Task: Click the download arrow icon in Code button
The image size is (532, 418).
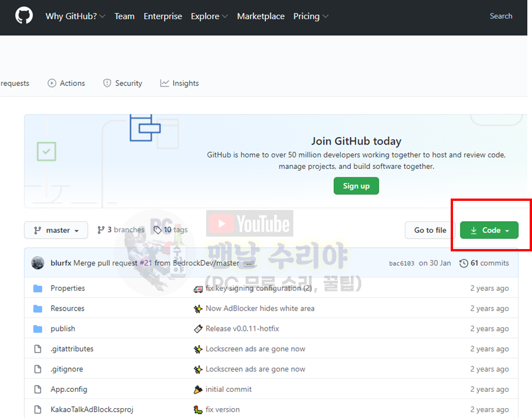Action: click(474, 230)
